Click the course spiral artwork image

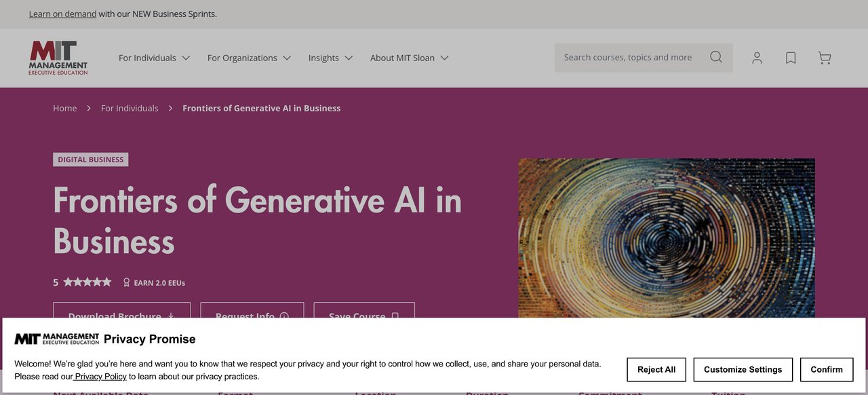(x=667, y=238)
